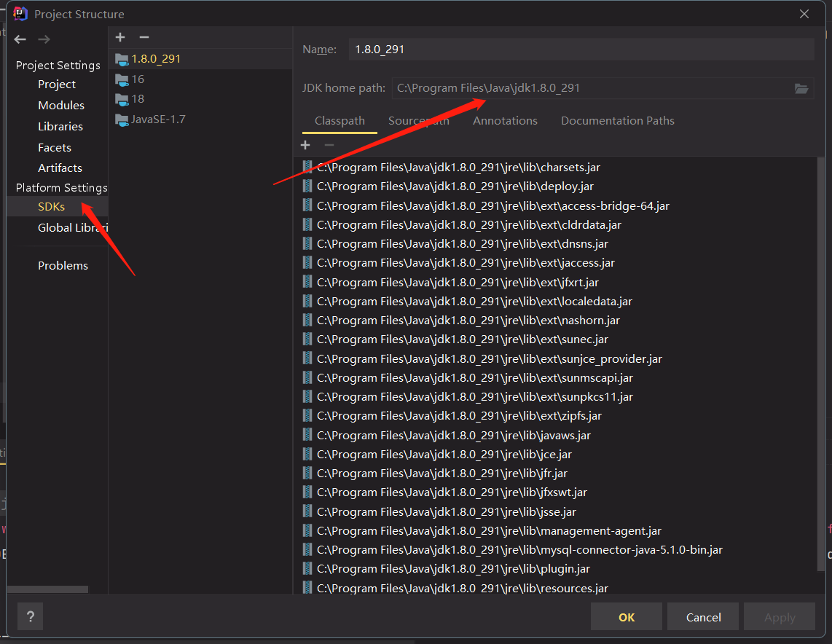832x644 pixels.
Task: Confirm with the OK button
Action: pyautogui.click(x=626, y=616)
